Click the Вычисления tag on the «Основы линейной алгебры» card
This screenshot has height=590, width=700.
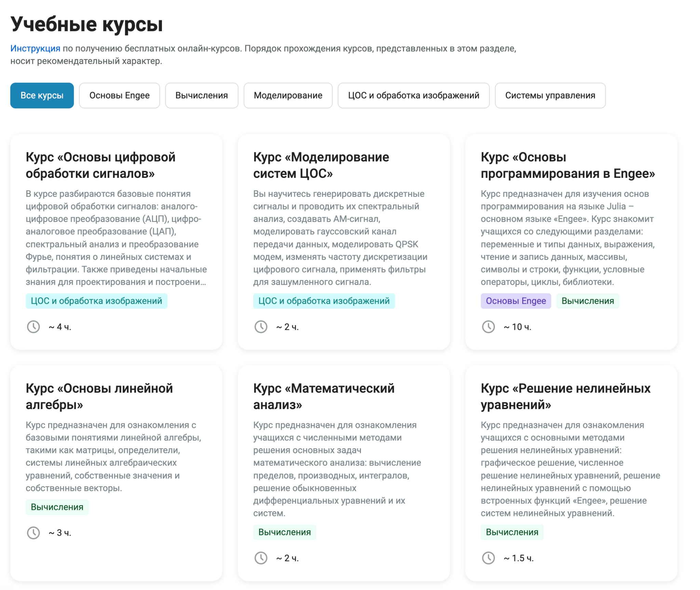[57, 507]
